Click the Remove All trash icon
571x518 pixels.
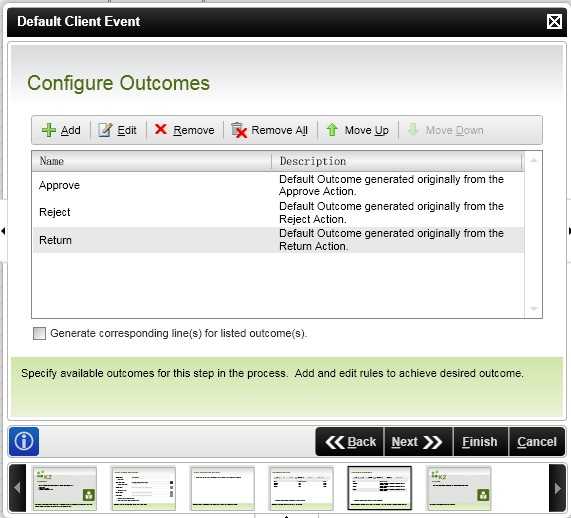tap(239, 130)
